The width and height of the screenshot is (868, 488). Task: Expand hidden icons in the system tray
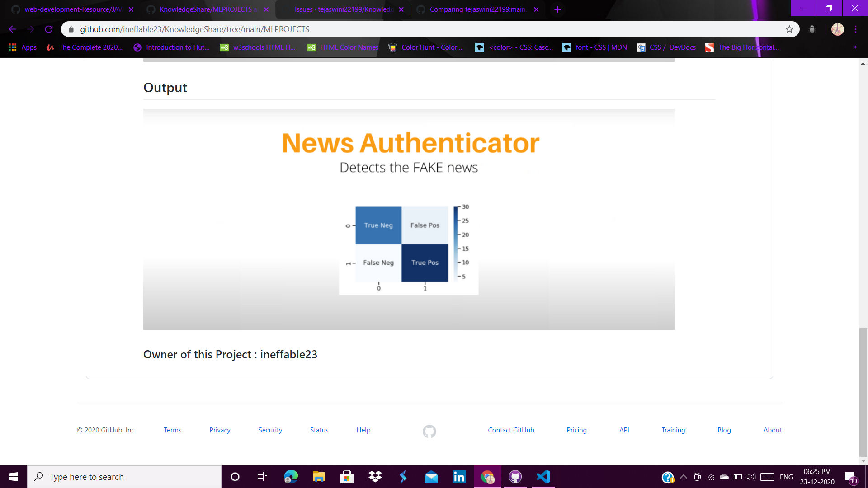684,476
